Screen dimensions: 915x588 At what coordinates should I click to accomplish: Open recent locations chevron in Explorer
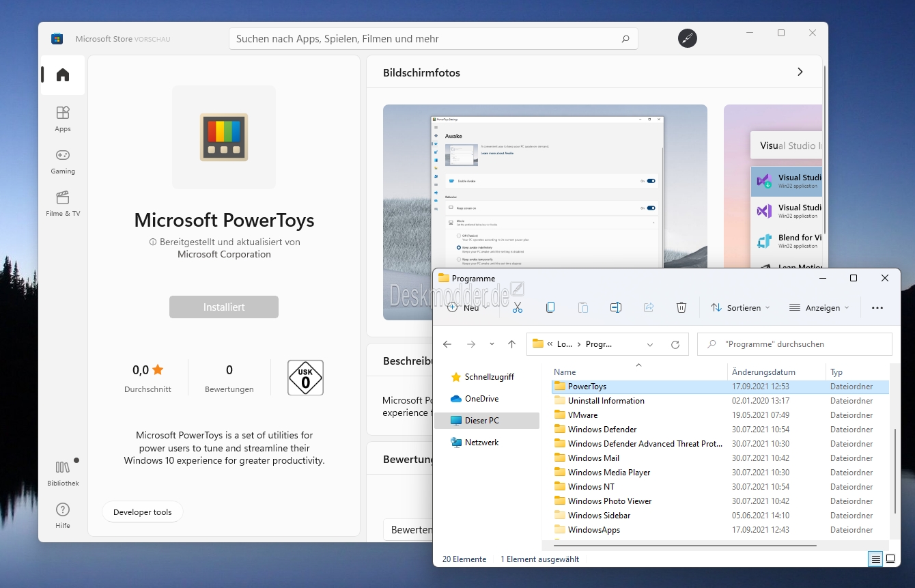click(x=491, y=344)
